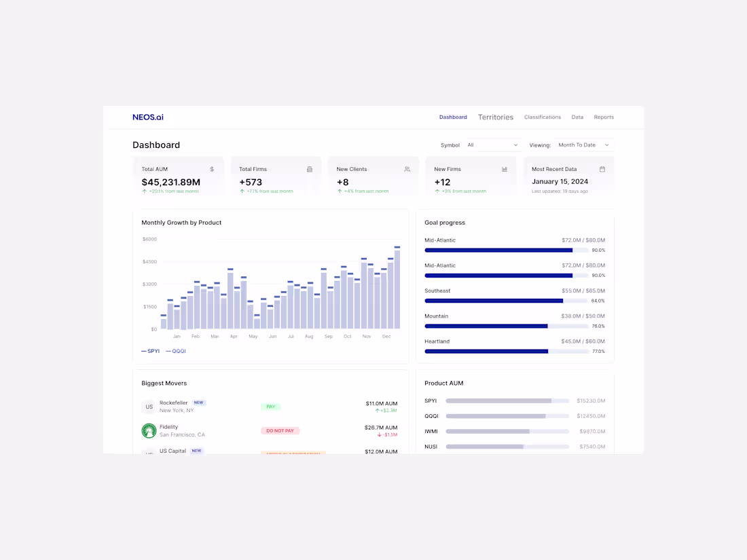
Task: Click the NEW badge next to US Capital
Action: 196,450
